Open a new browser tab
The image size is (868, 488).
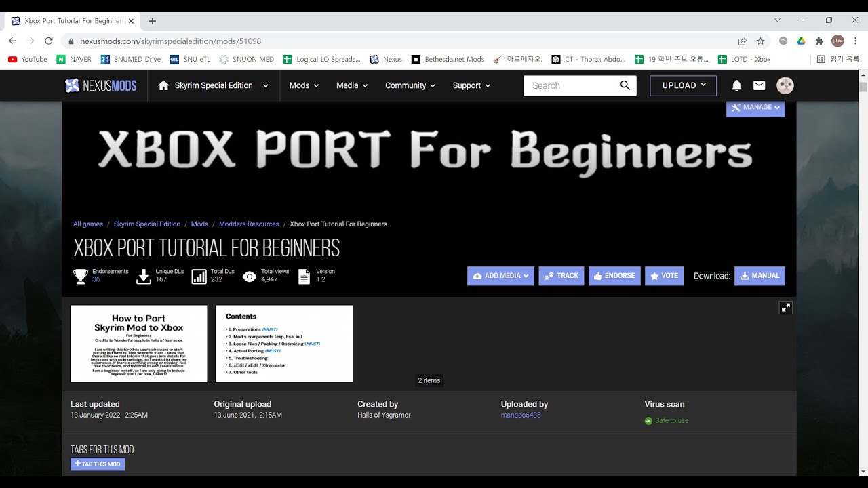coord(153,21)
